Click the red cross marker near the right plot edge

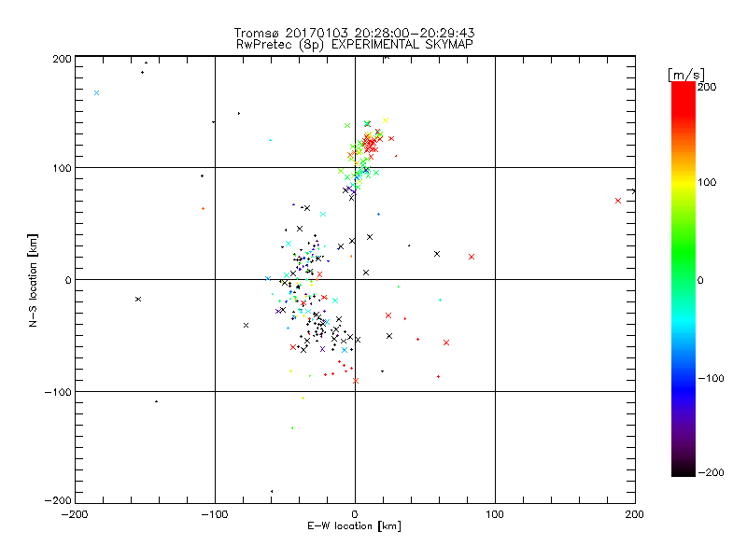[618, 201]
